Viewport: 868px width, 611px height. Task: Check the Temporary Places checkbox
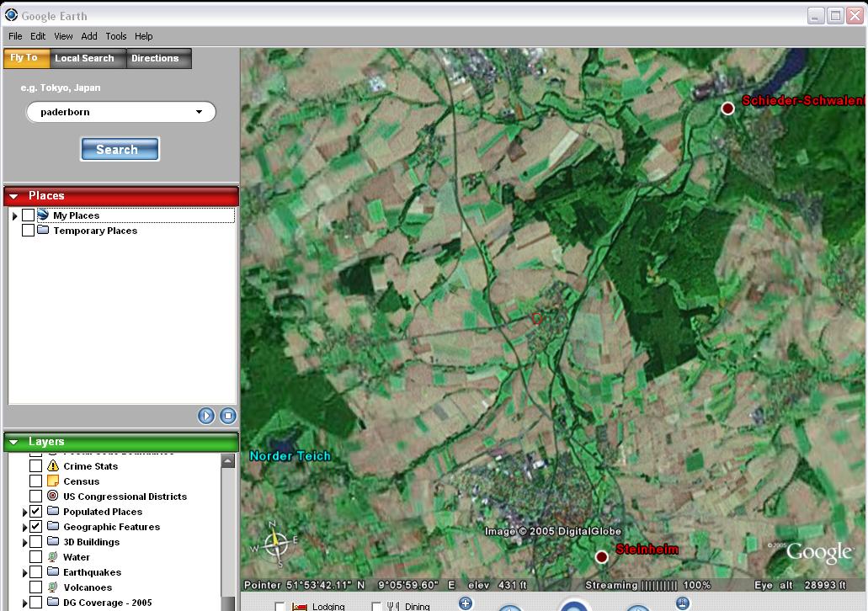pos(29,231)
